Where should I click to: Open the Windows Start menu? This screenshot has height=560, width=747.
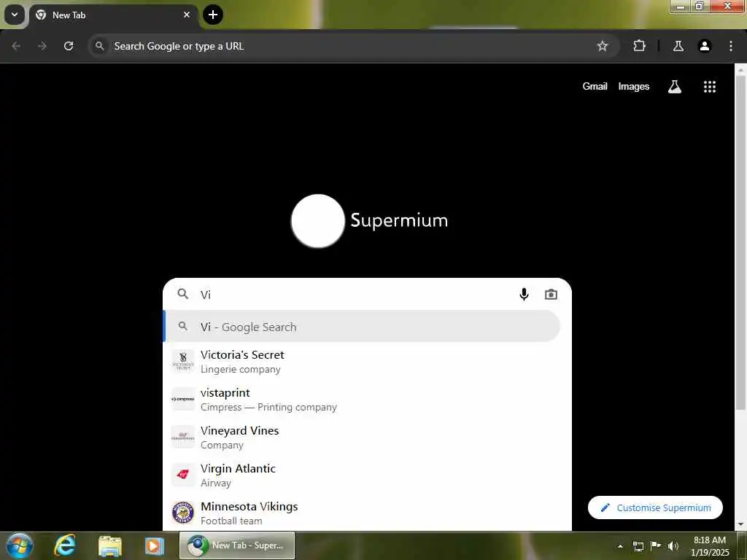[x=19, y=545]
